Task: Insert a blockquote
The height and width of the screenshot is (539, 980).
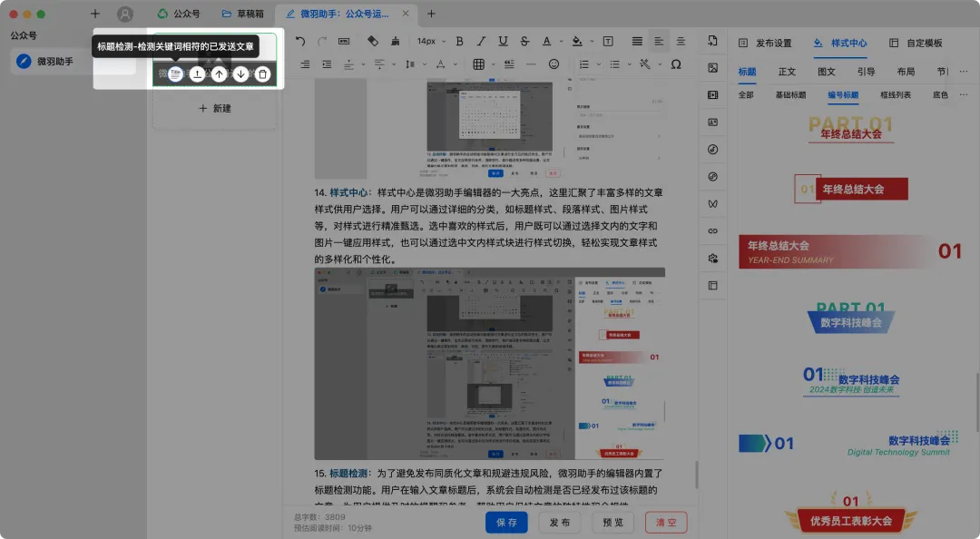Action: pyautogui.click(x=509, y=64)
